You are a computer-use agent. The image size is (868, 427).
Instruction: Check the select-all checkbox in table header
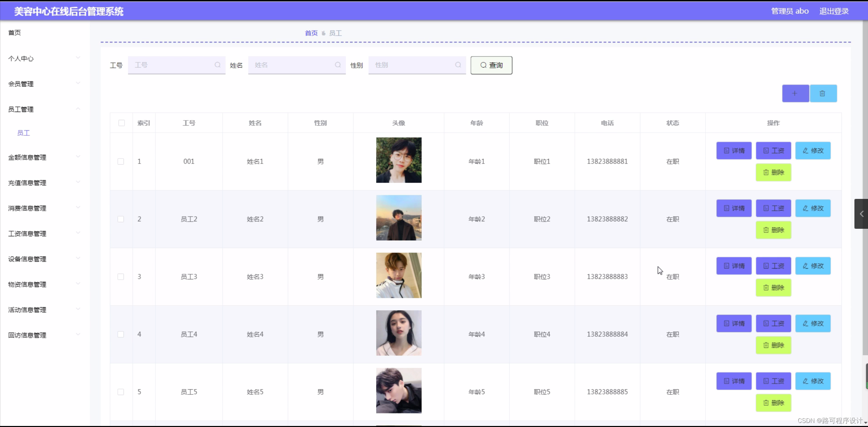121,123
